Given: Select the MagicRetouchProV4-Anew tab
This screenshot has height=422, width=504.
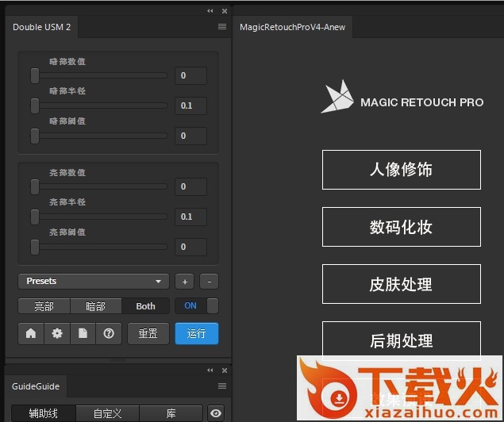Looking at the screenshot, I should click(x=292, y=27).
